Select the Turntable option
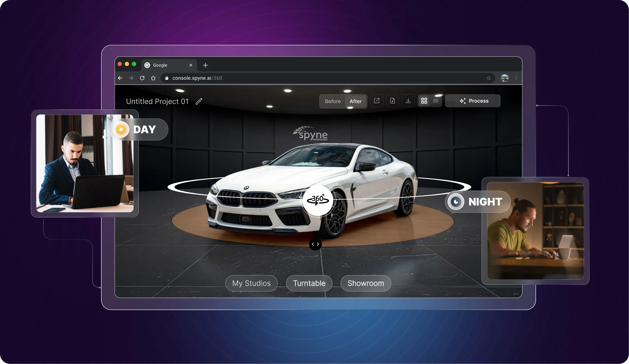 (309, 283)
